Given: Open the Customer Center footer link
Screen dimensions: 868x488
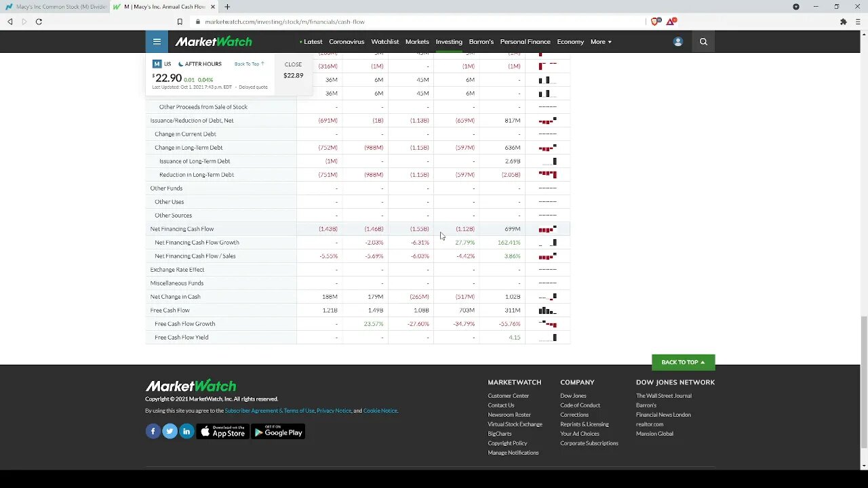Looking at the screenshot, I should 508,396.
